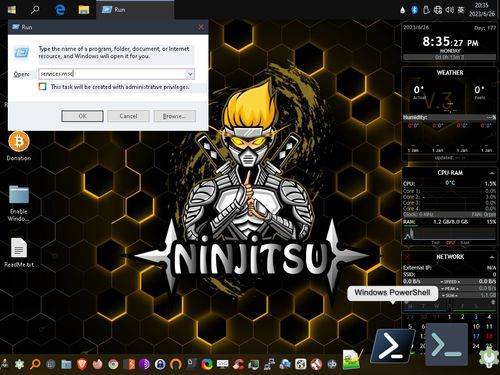The height and width of the screenshot is (375, 500).
Task: Click the Browse... button
Action: (174, 116)
